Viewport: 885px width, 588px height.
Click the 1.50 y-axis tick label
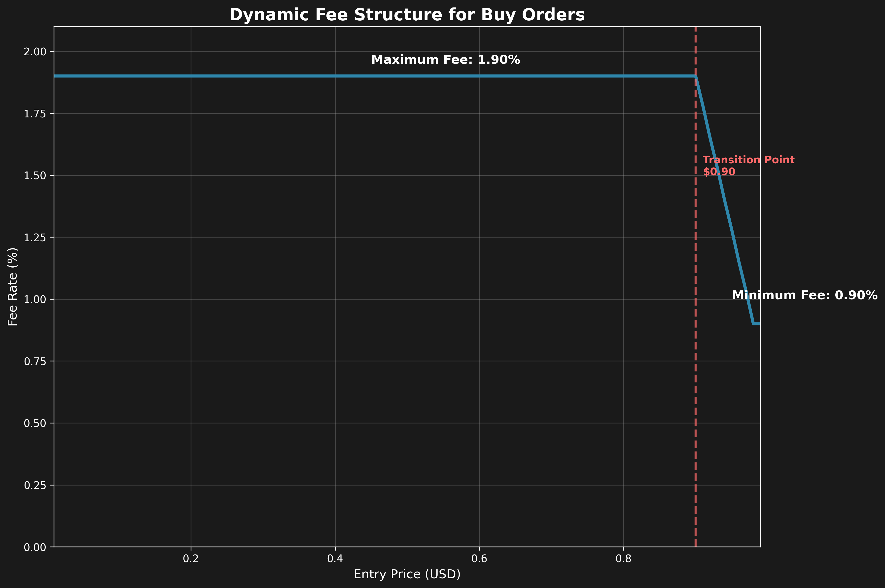(35, 175)
